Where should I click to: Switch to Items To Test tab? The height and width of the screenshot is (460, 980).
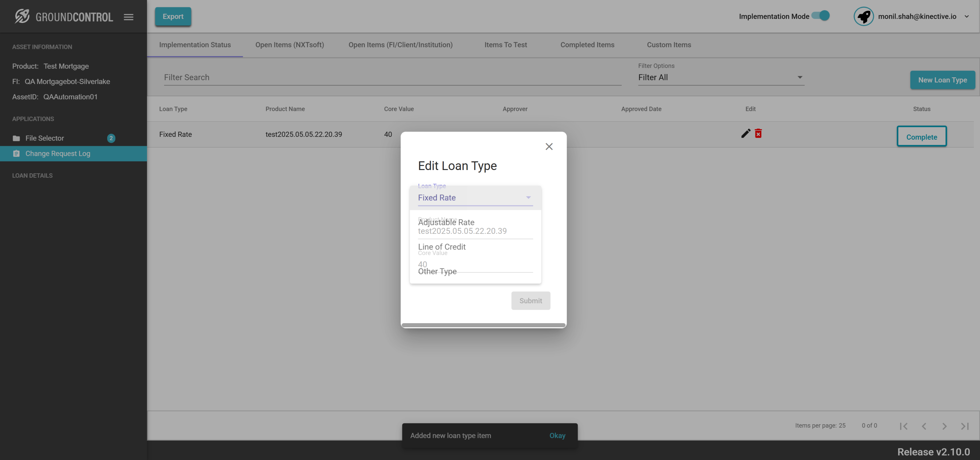(505, 45)
